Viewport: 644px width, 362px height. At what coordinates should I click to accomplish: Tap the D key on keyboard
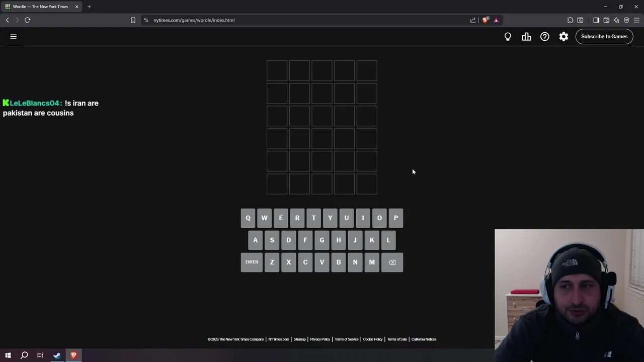point(288,240)
